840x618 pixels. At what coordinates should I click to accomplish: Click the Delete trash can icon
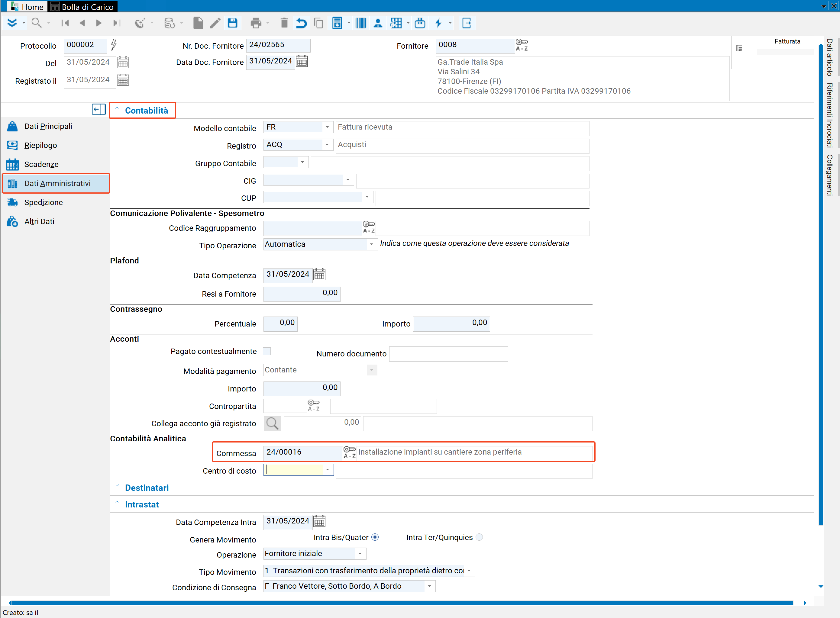[x=284, y=23]
